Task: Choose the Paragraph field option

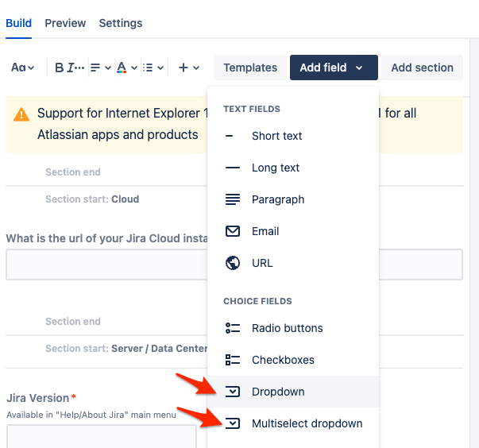Action: [x=278, y=199]
